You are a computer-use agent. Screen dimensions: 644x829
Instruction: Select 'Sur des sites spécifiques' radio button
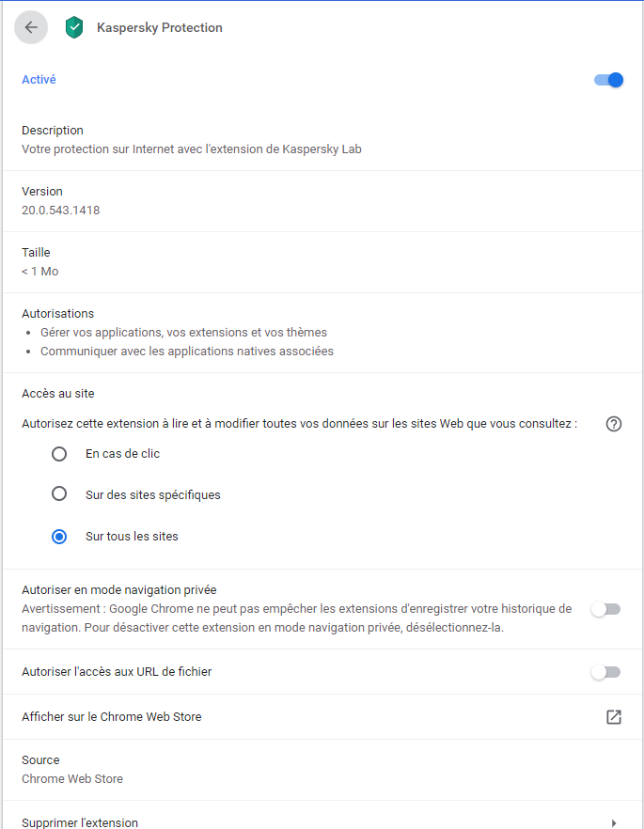pyautogui.click(x=59, y=494)
